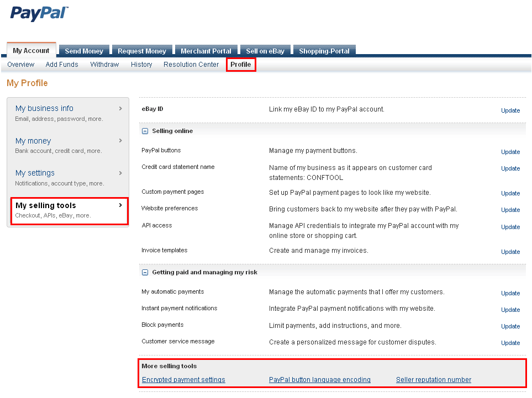
Task: Update Custom payment pages
Action: [x=510, y=193]
